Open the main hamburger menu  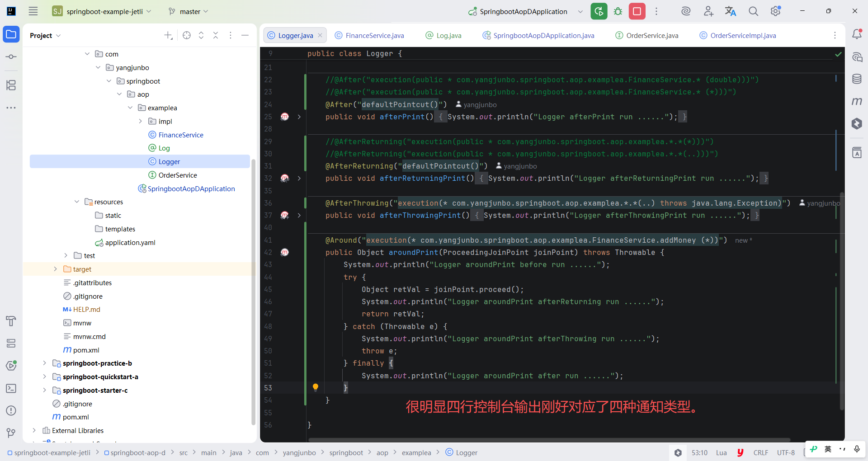coord(33,11)
